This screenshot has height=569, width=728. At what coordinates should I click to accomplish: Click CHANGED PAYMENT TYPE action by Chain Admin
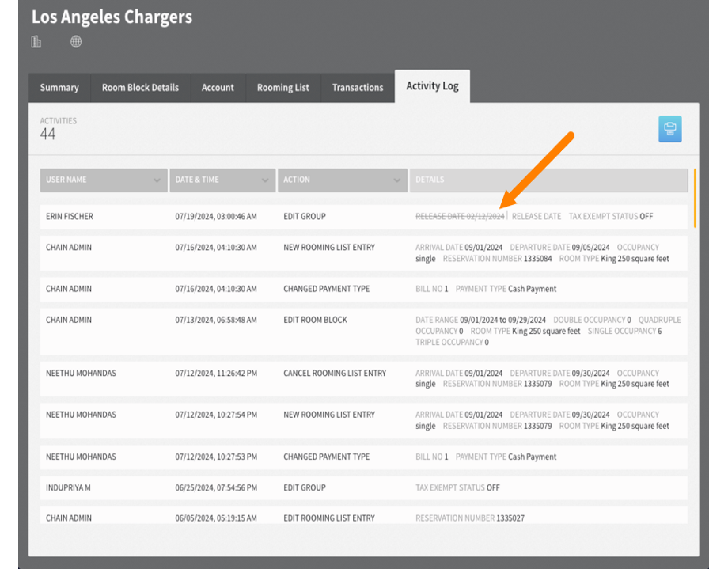tap(326, 289)
